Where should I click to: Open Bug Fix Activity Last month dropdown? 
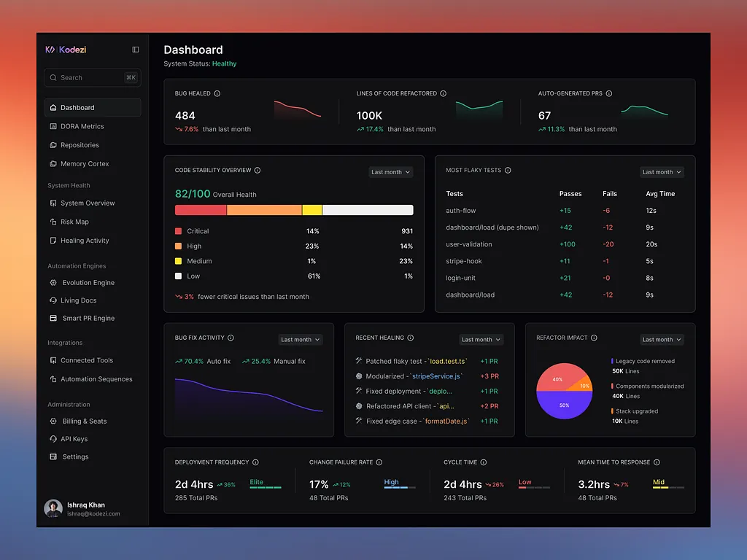tap(301, 340)
